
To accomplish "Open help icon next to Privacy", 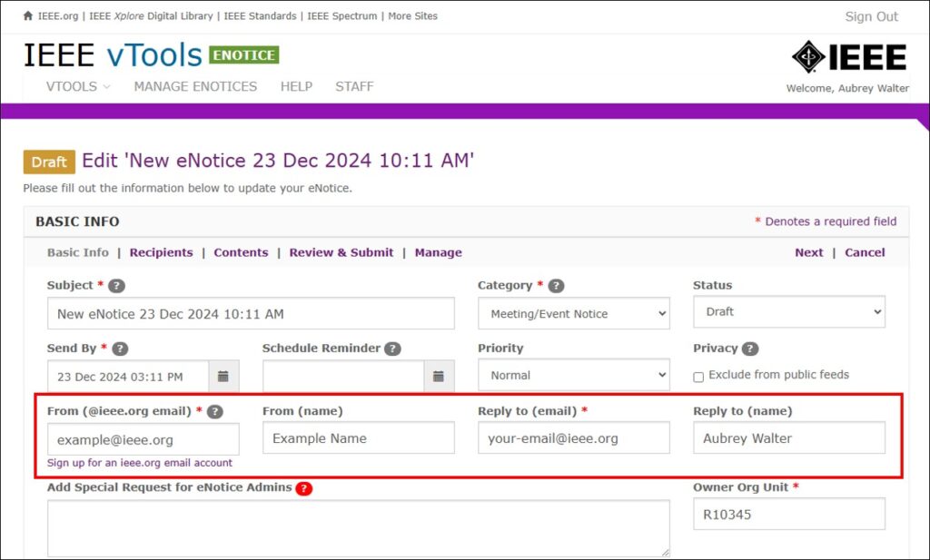I will click(x=750, y=349).
